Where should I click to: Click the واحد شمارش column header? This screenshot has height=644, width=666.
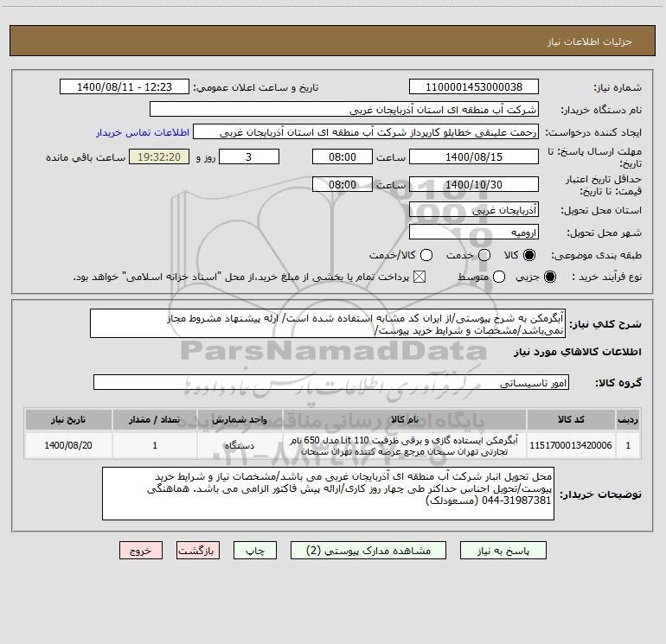pyautogui.click(x=240, y=420)
